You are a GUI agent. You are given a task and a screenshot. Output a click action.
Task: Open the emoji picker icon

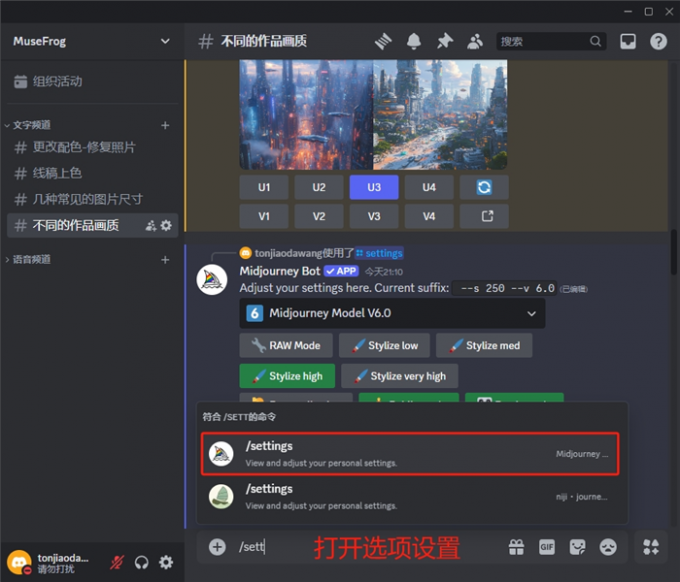(x=608, y=547)
